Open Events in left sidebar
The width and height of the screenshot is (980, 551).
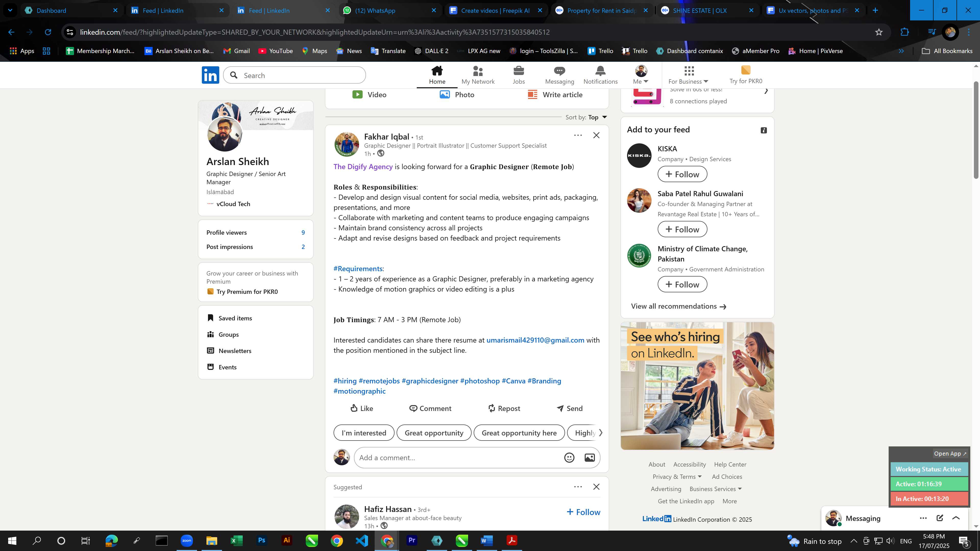click(222, 367)
